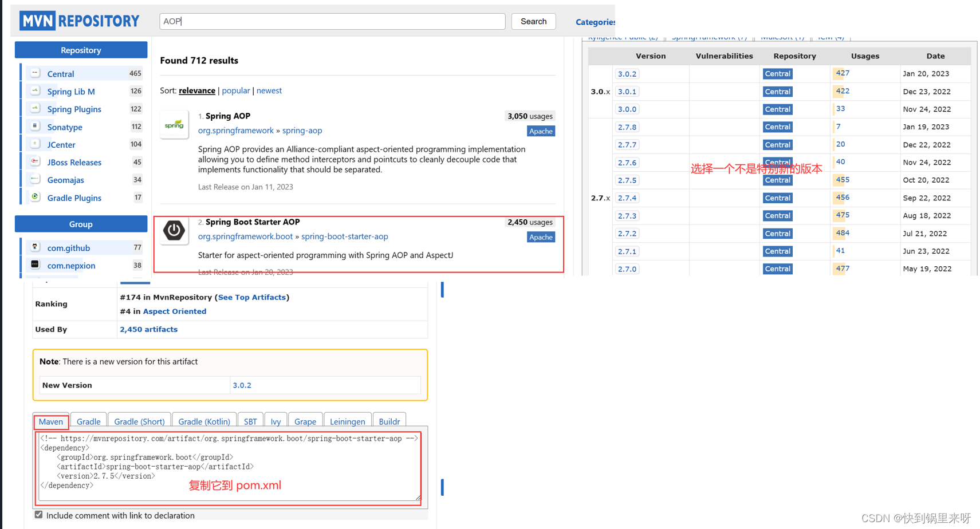Filter by com.github group
Screen dimensions: 980x529
point(69,248)
